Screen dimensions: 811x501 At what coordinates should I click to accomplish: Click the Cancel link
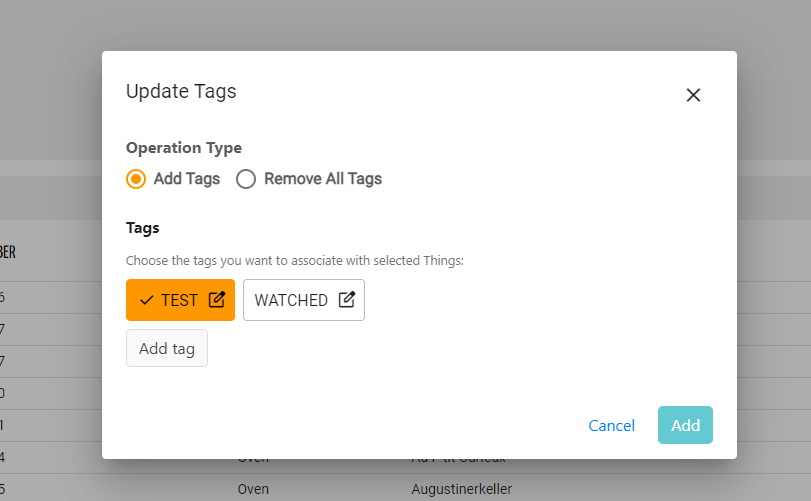[x=612, y=425]
